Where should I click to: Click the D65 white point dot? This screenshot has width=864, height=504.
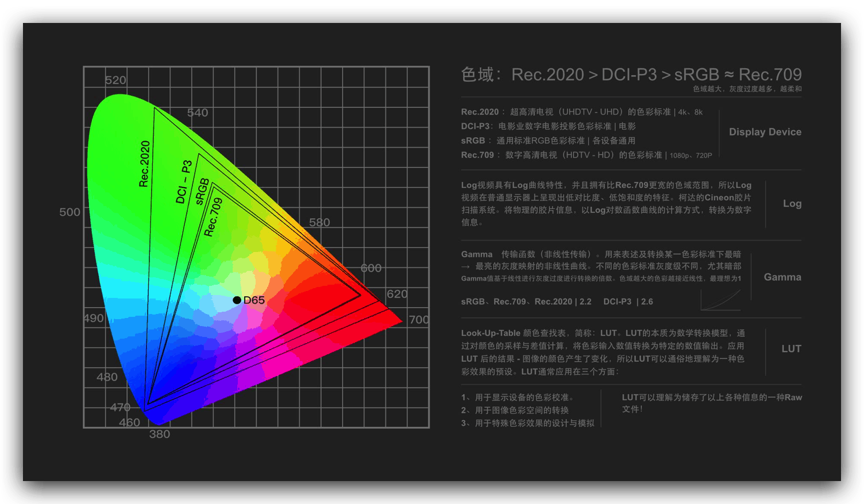pos(237,300)
